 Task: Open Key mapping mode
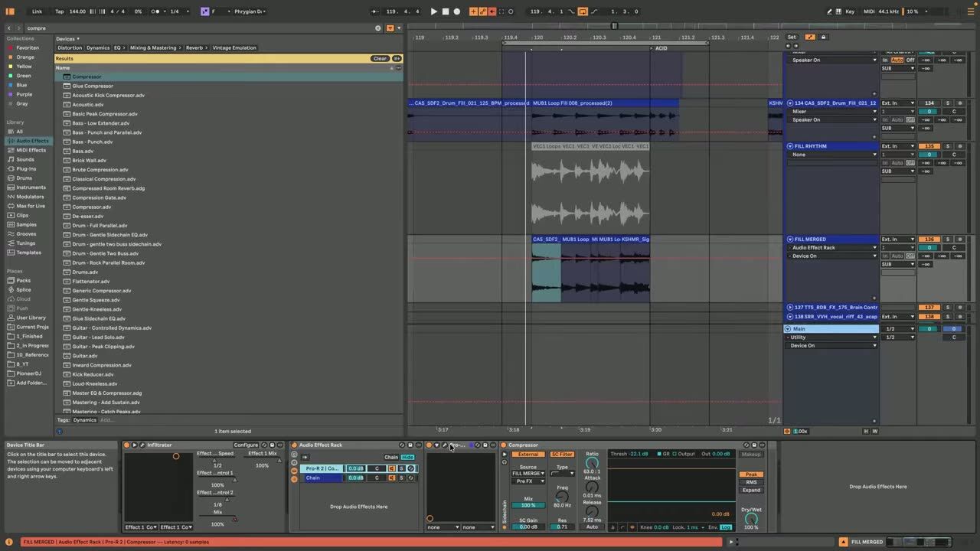tap(850, 11)
